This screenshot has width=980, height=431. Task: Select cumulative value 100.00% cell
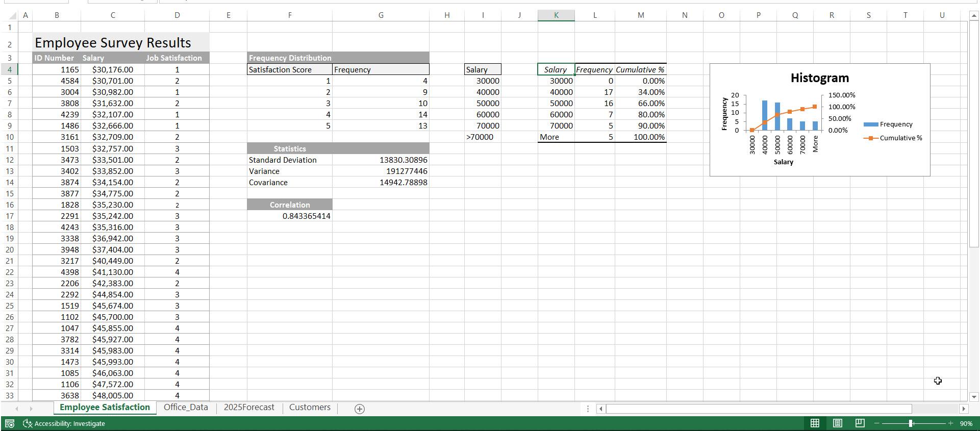point(641,137)
